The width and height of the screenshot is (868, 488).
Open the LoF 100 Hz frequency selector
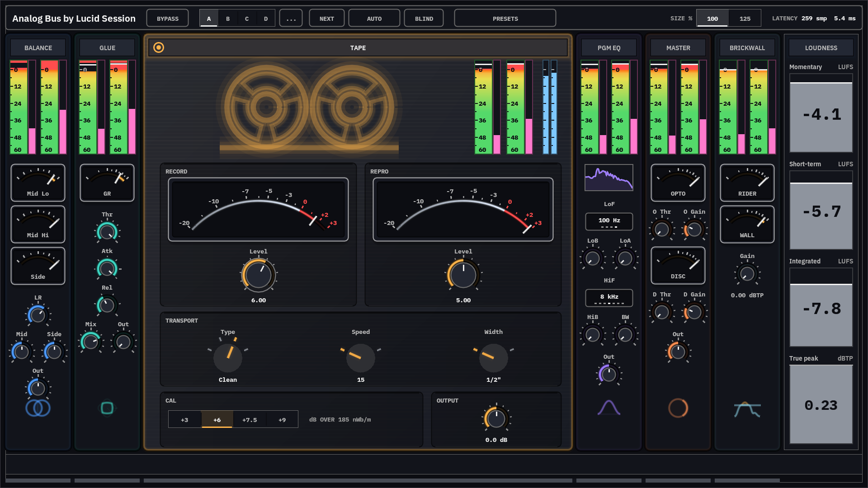click(x=609, y=221)
